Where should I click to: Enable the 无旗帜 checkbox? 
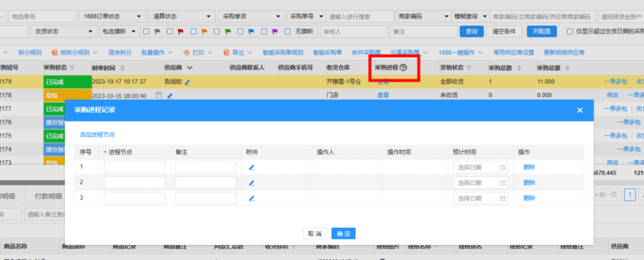(x=288, y=31)
